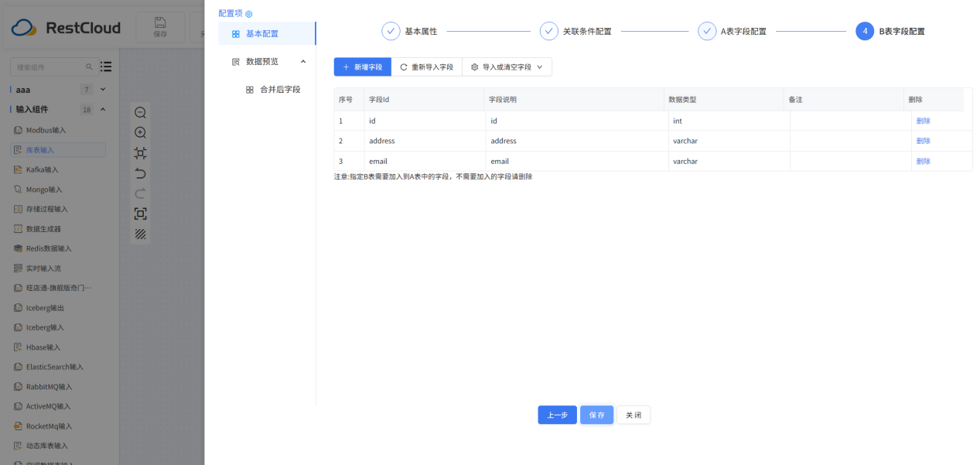This screenshot has height=465, width=980.
Task: Zoom in the canvas with plus magnifier
Action: [140, 133]
